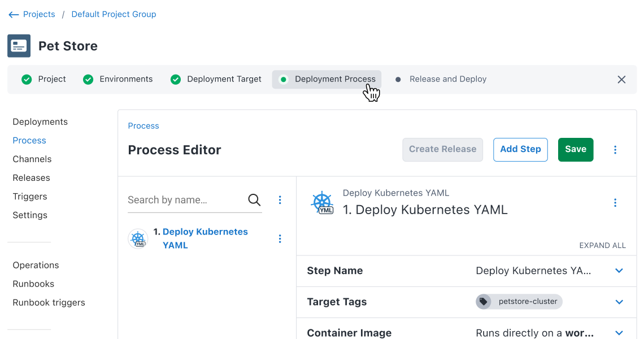Expand the Container Image section
Viewport: 644px width, 339px height.
[619, 333]
